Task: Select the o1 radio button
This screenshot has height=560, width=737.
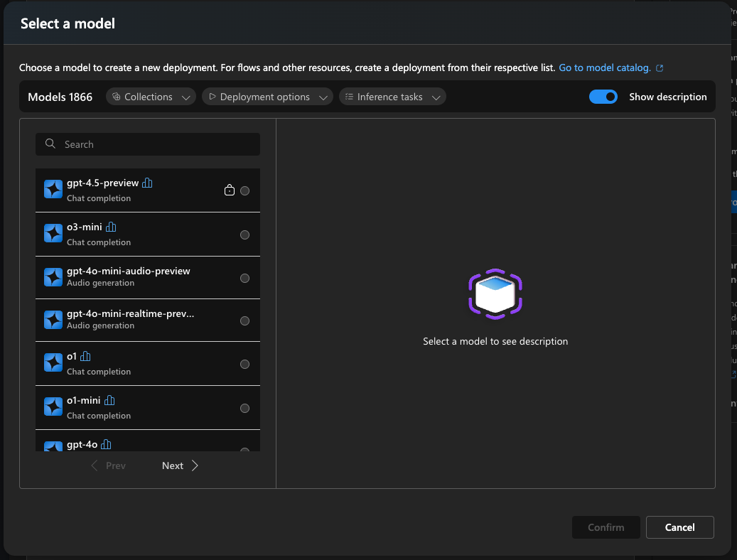Action: click(x=245, y=364)
